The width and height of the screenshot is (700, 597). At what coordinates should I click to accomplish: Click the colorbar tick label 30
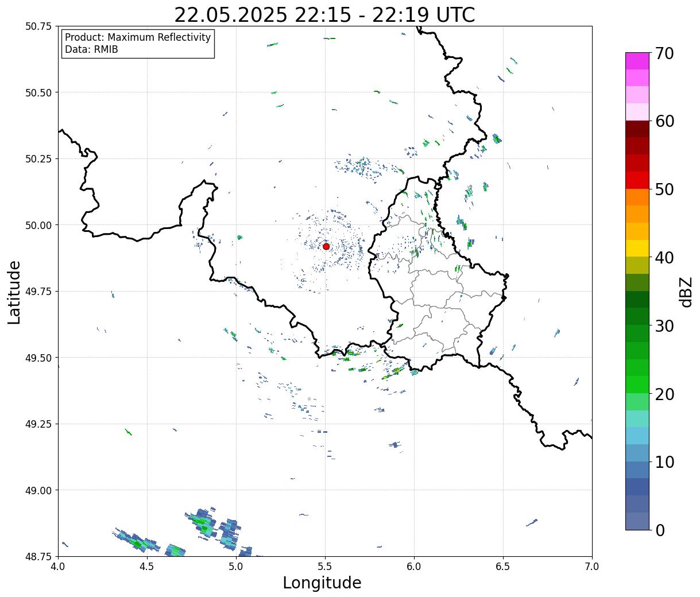point(664,325)
